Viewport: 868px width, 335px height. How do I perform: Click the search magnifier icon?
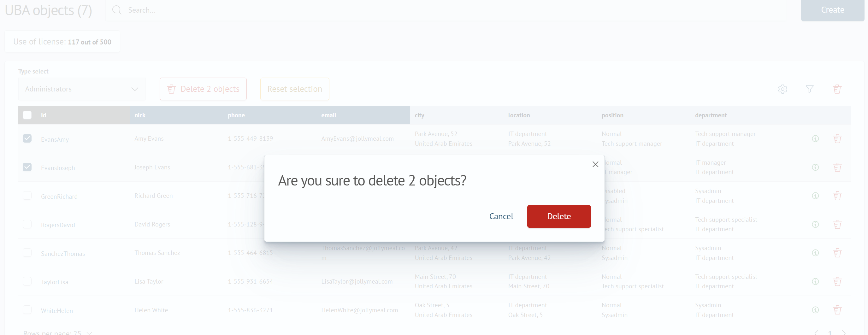(x=117, y=10)
